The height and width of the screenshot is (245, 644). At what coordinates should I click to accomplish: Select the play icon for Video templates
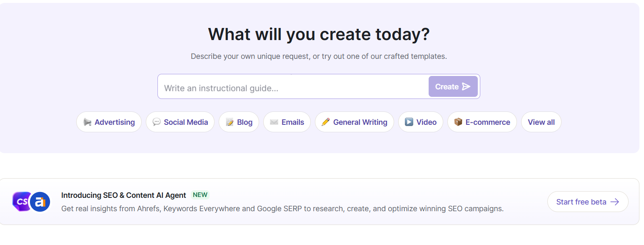(409, 122)
